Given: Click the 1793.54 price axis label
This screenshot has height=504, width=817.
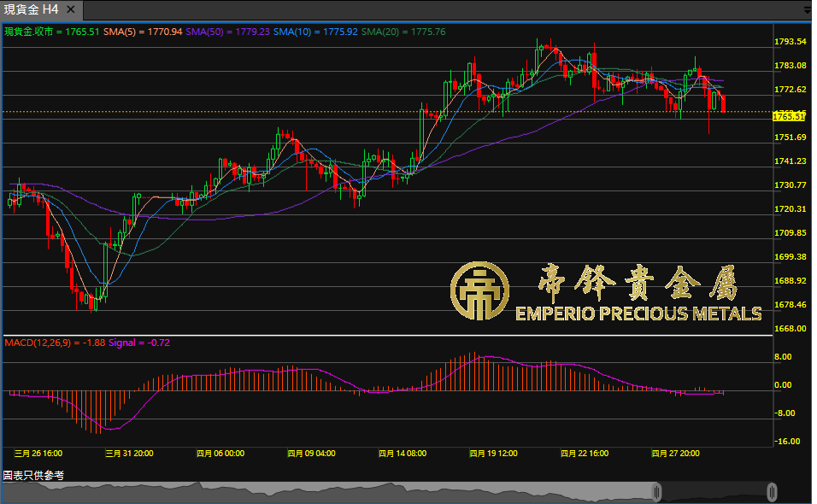Looking at the screenshot, I should click(790, 42).
